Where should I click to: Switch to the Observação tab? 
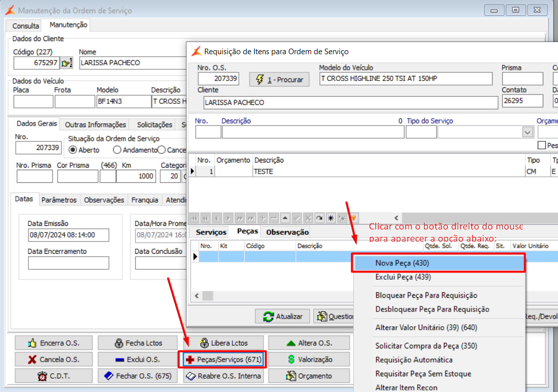coord(287,232)
